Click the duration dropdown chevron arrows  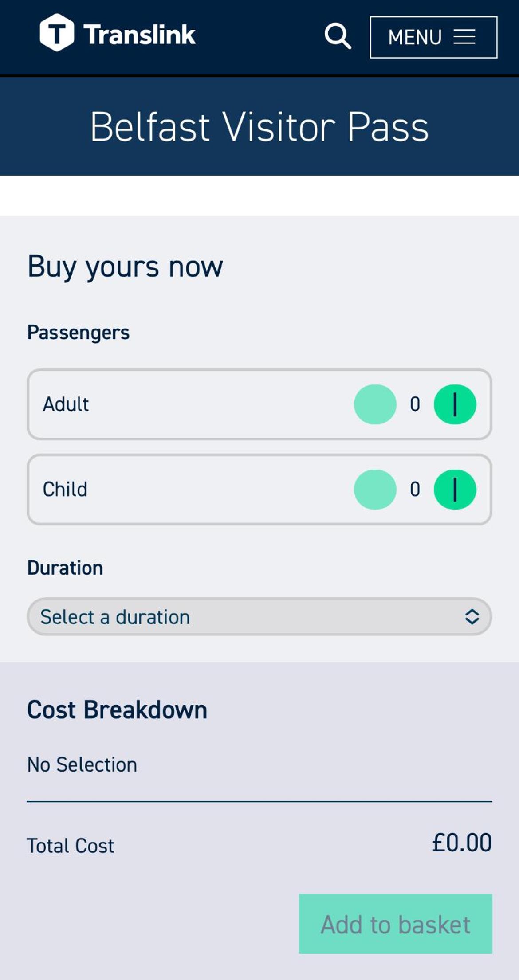(472, 617)
